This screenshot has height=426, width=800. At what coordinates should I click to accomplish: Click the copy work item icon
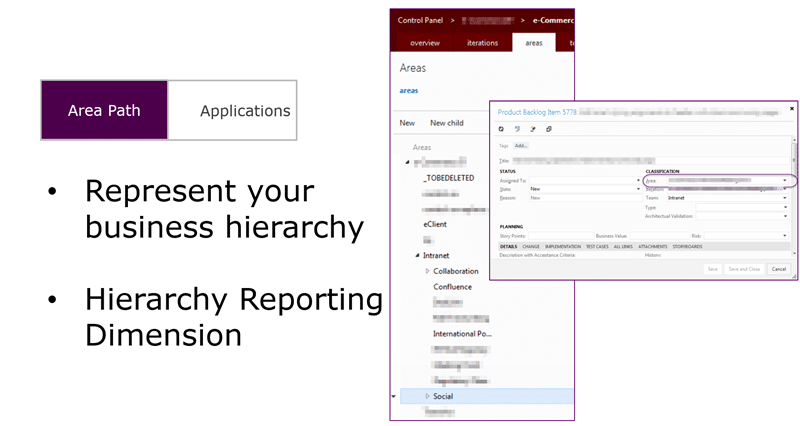548,129
